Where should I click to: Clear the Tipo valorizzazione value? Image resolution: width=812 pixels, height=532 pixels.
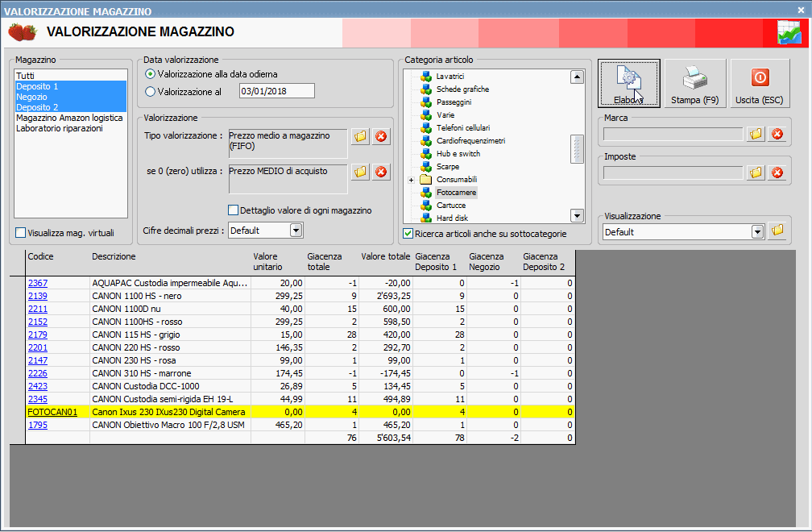click(x=381, y=136)
